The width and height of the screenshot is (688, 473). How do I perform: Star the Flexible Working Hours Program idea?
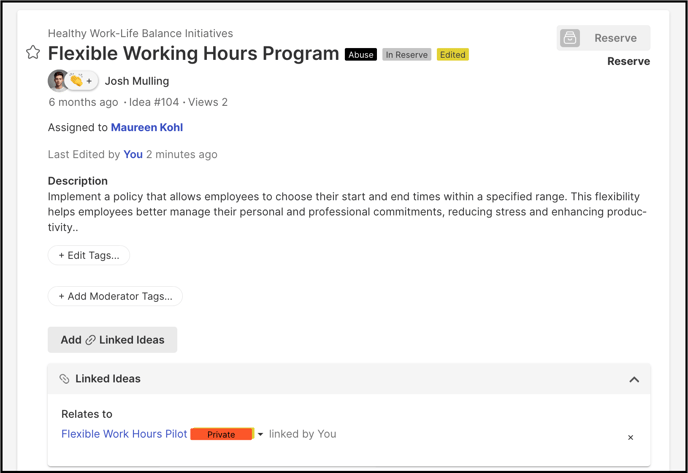[x=33, y=53]
